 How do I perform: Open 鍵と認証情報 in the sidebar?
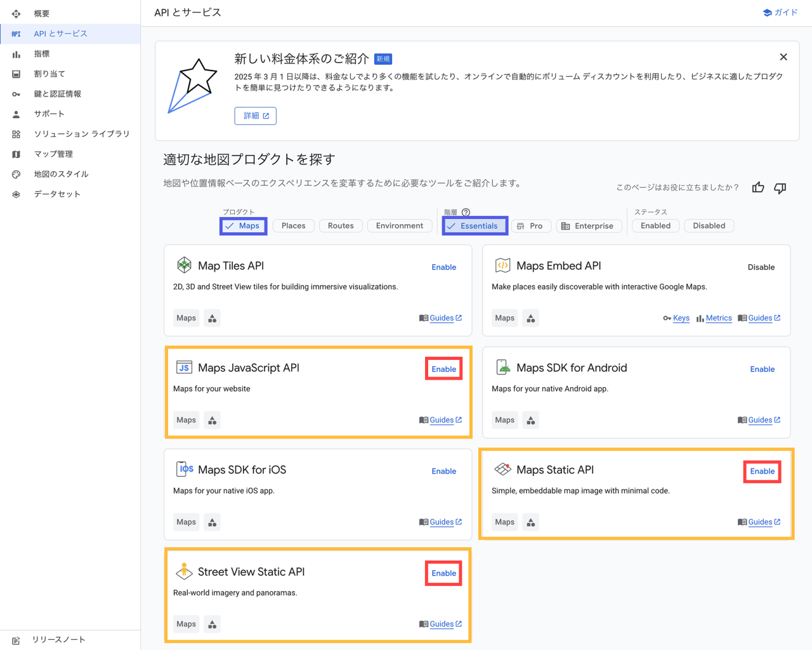[70, 94]
